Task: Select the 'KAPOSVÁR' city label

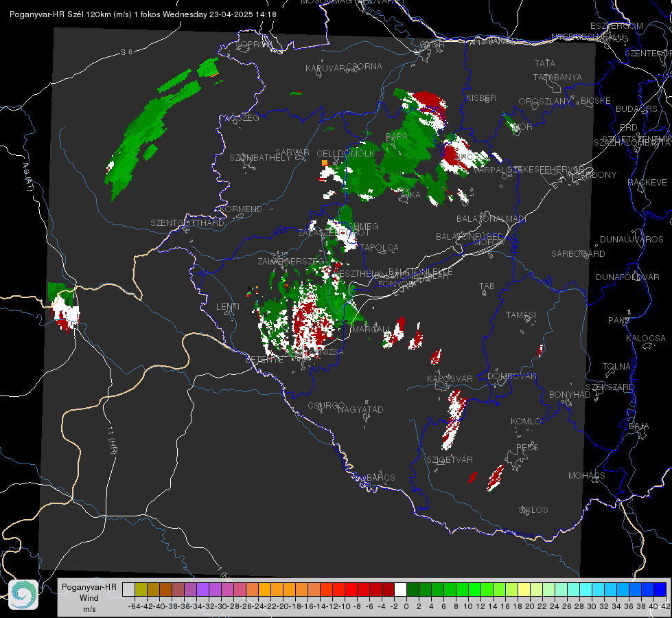Action: 450,378
